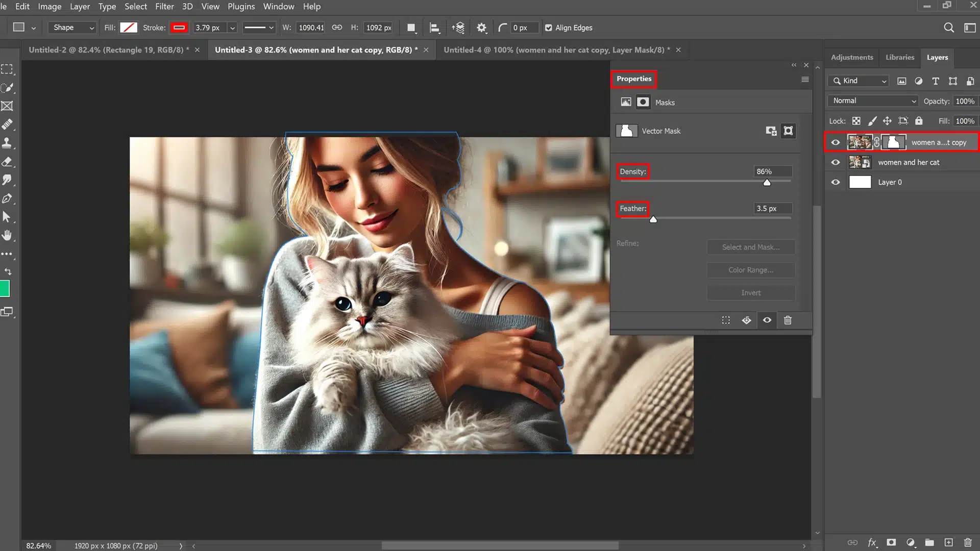Click the Select and Mask button
Screen dimensions: 980x551
click(751, 247)
